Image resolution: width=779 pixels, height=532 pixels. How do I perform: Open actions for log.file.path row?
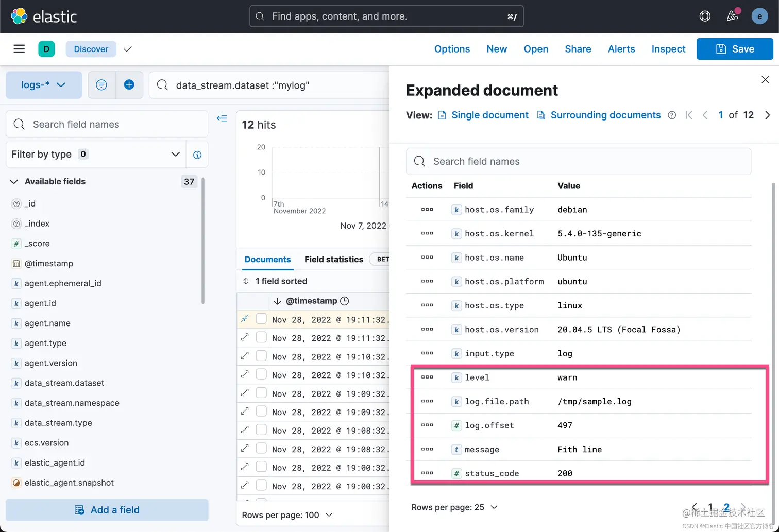pyautogui.click(x=427, y=401)
